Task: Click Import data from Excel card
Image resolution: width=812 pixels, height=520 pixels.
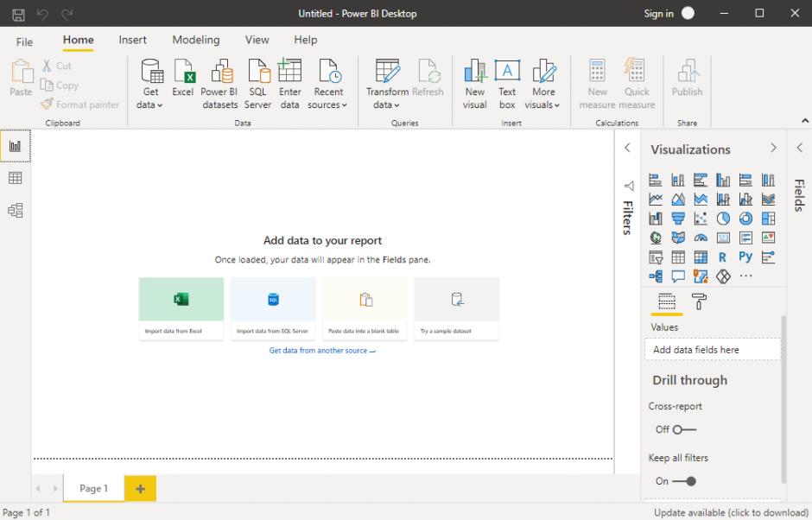Action: tap(181, 308)
